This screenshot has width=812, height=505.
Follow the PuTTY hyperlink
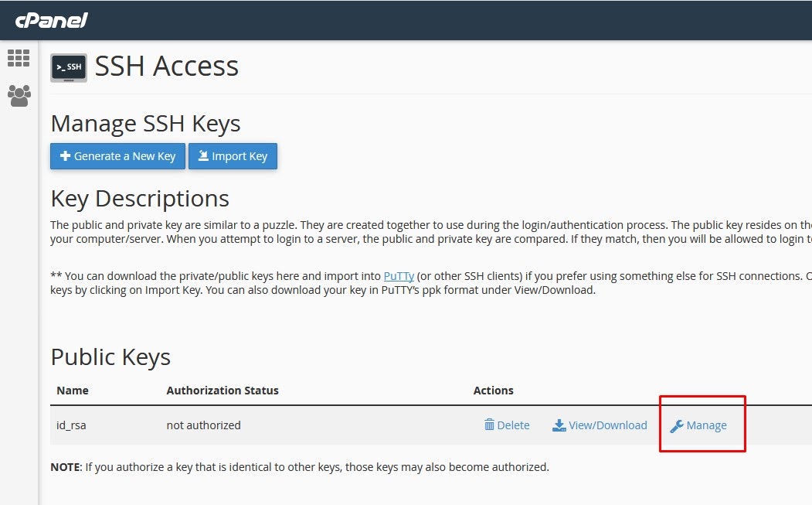point(399,276)
